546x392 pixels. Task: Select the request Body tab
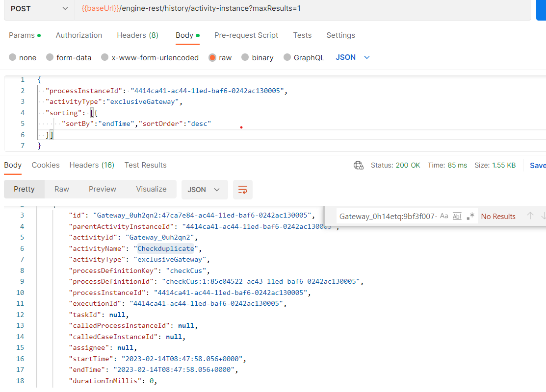187,35
